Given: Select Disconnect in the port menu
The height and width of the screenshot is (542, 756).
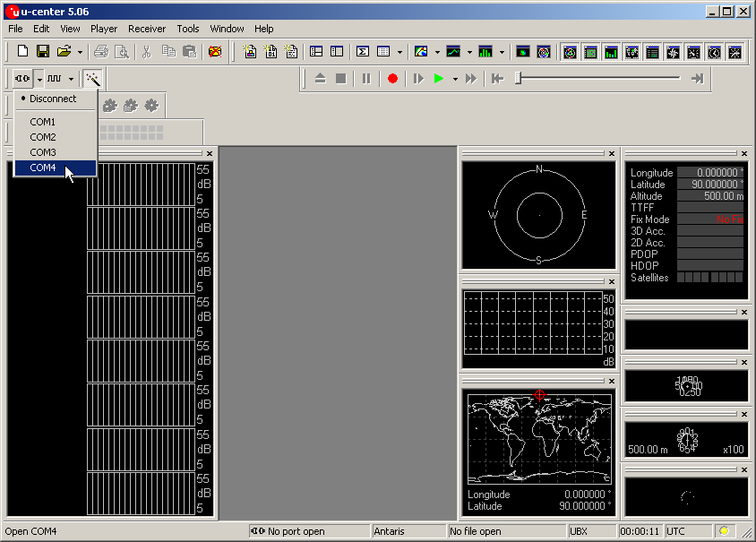Looking at the screenshot, I should [53, 99].
